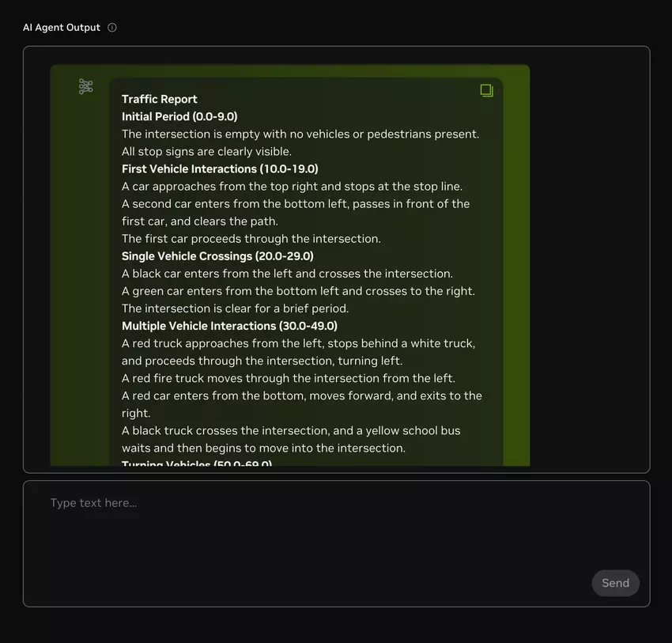Click the sentence about the green car
This screenshot has width=672, height=643.
pyautogui.click(x=298, y=290)
